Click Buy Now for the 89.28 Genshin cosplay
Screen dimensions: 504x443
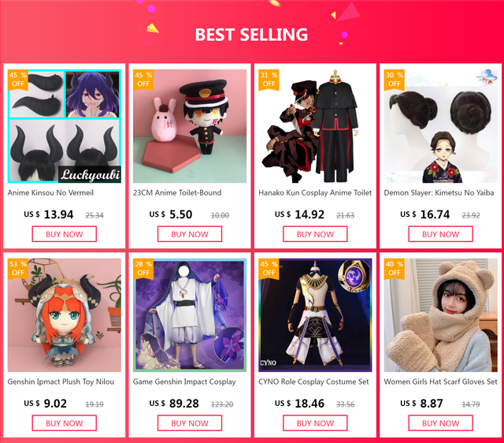[190, 423]
